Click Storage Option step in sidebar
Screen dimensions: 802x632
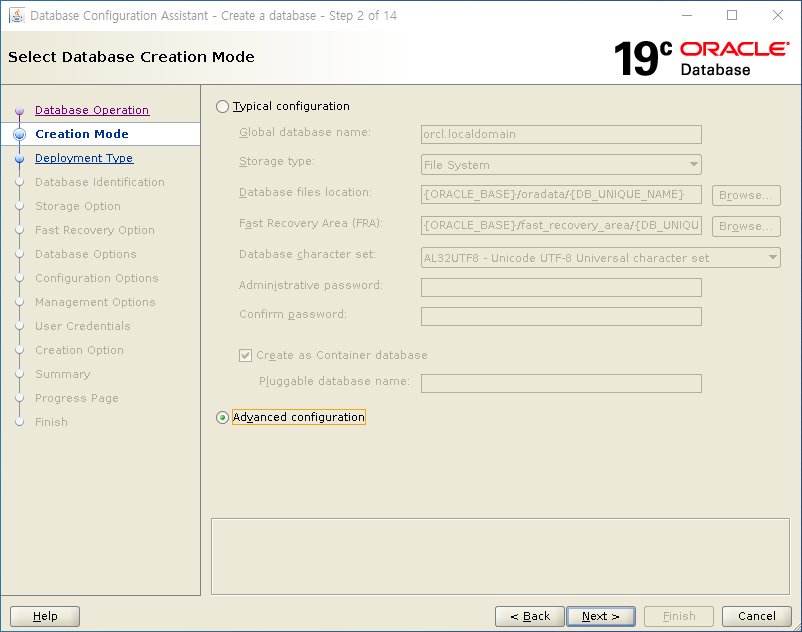click(78, 206)
